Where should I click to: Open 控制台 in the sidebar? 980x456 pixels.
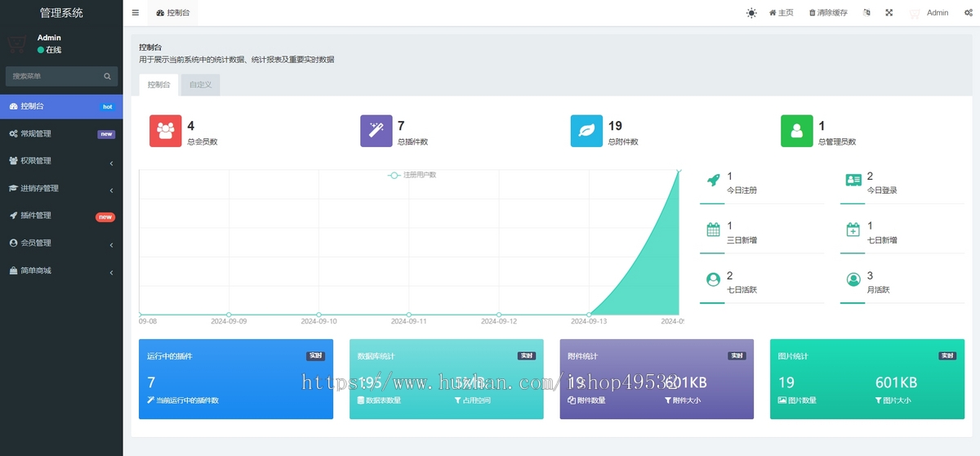point(61,106)
